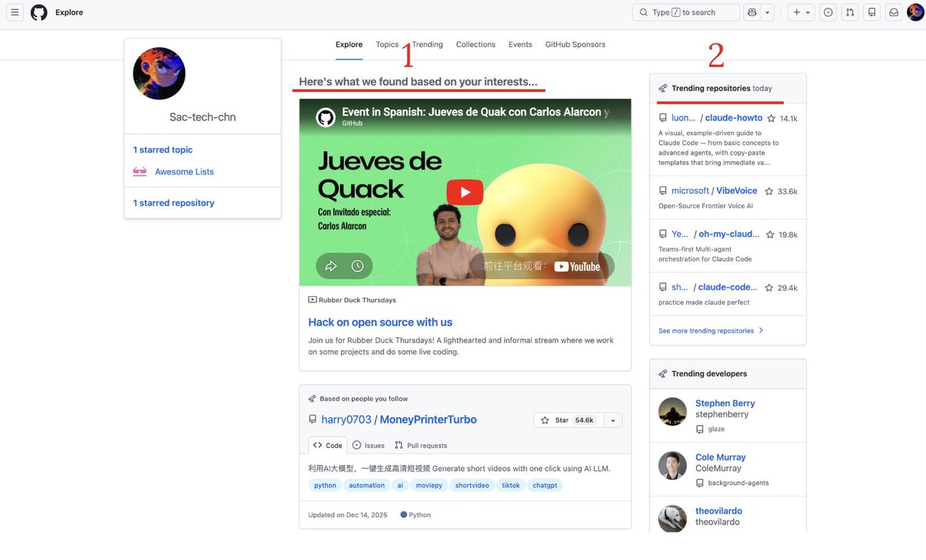Open the Awesome Lists link

point(184,172)
